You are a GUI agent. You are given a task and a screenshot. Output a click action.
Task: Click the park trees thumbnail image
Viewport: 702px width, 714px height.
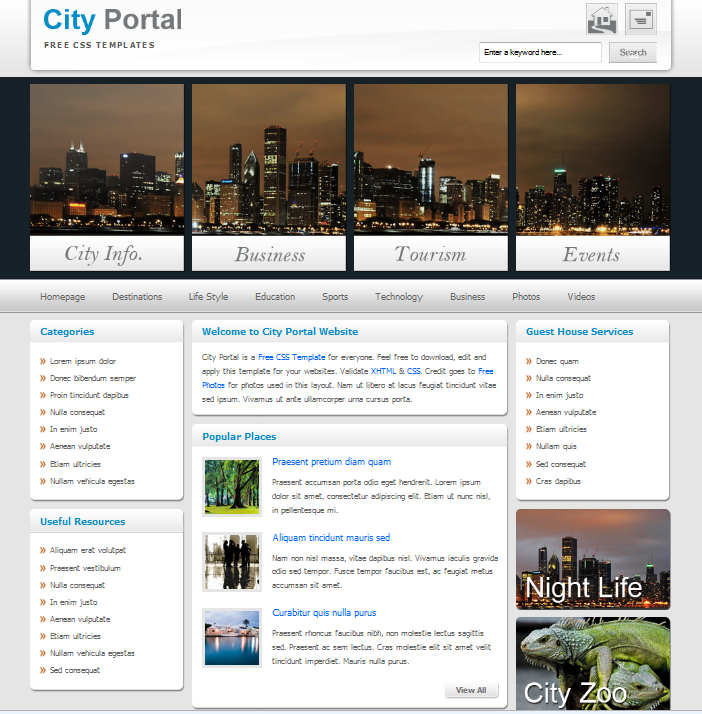click(x=232, y=487)
